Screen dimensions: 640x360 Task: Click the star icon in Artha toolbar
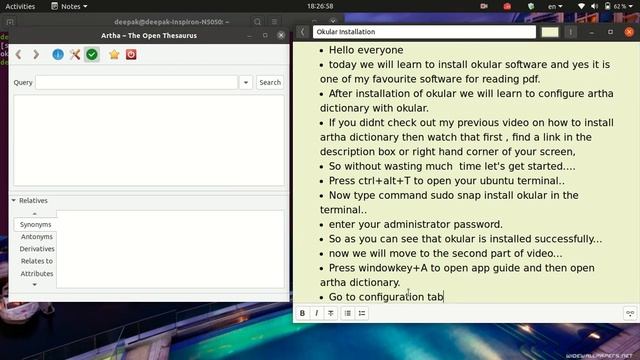[114, 54]
